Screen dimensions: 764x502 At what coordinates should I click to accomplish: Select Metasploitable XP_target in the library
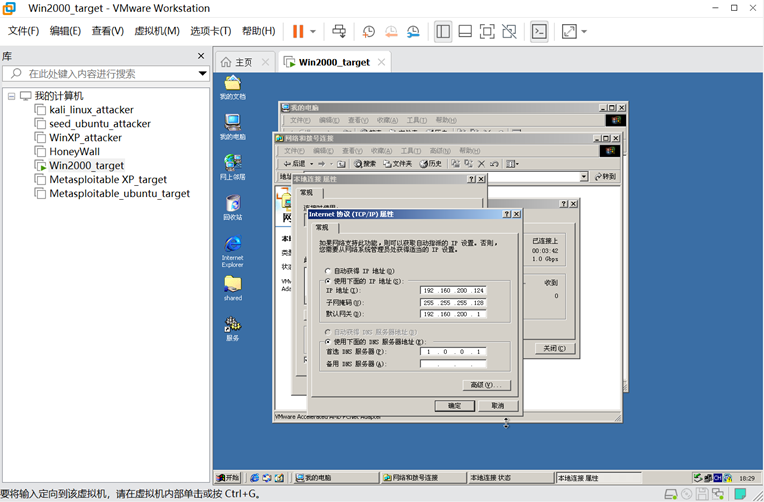pyautogui.click(x=108, y=179)
